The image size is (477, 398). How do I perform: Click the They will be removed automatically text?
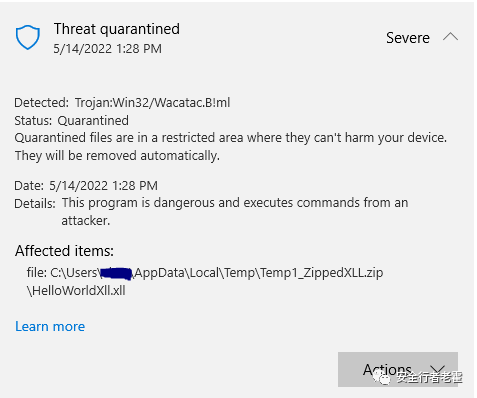click(x=117, y=156)
